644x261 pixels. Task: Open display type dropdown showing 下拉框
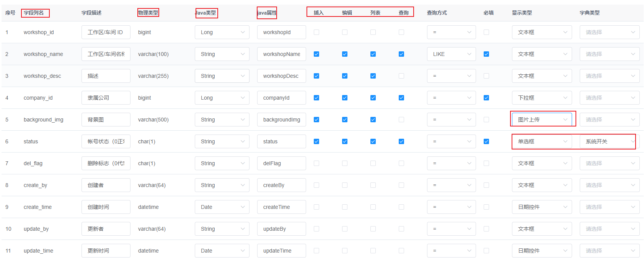click(542, 98)
